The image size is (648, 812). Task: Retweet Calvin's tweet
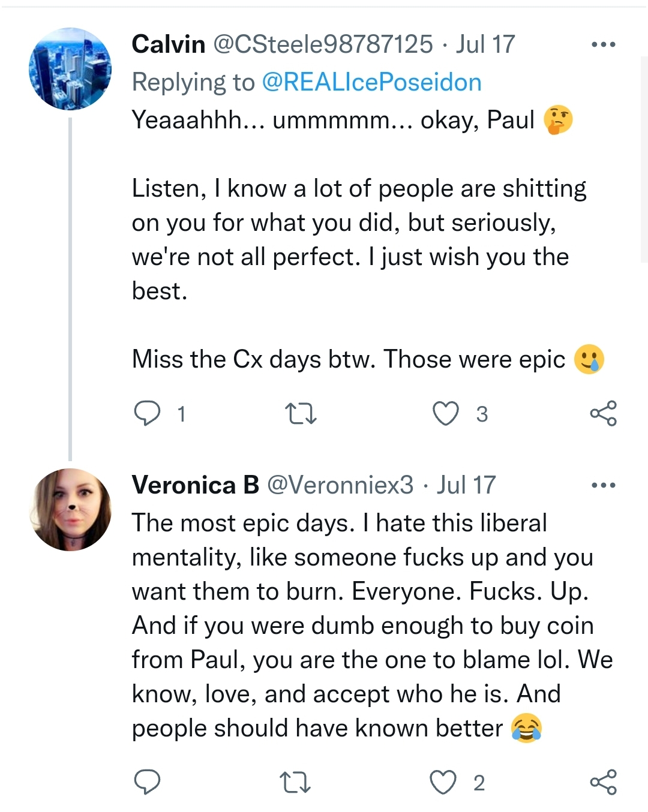(x=300, y=414)
